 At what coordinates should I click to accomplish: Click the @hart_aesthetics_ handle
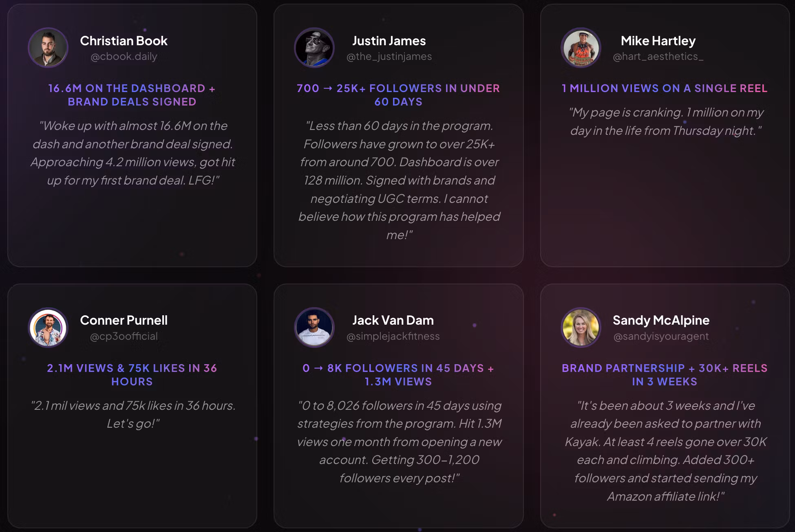[658, 57]
